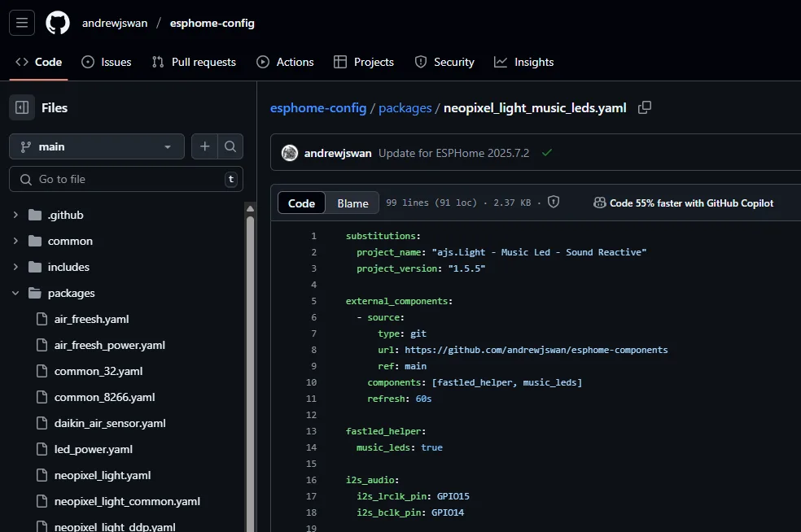Click the Issues tab circle icon

[88, 62]
